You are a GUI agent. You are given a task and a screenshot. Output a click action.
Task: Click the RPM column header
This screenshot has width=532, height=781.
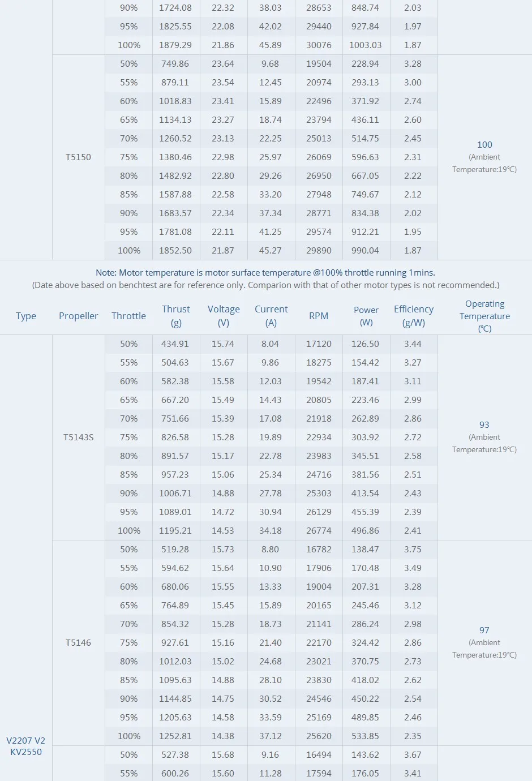click(319, 316)
